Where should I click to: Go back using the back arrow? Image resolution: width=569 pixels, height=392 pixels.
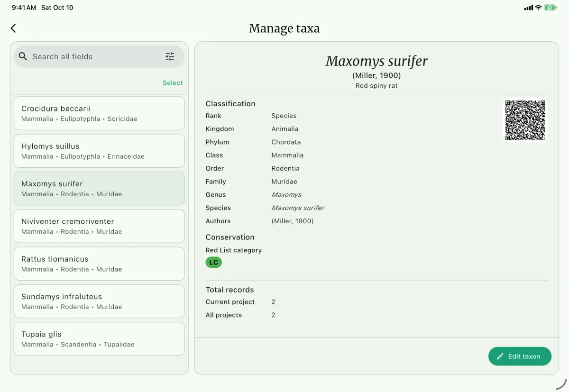point(13,28)
